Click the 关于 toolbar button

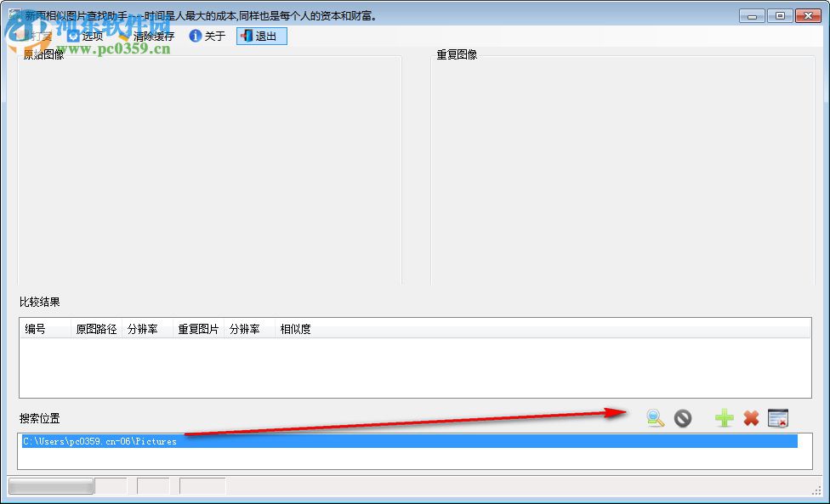207,36
